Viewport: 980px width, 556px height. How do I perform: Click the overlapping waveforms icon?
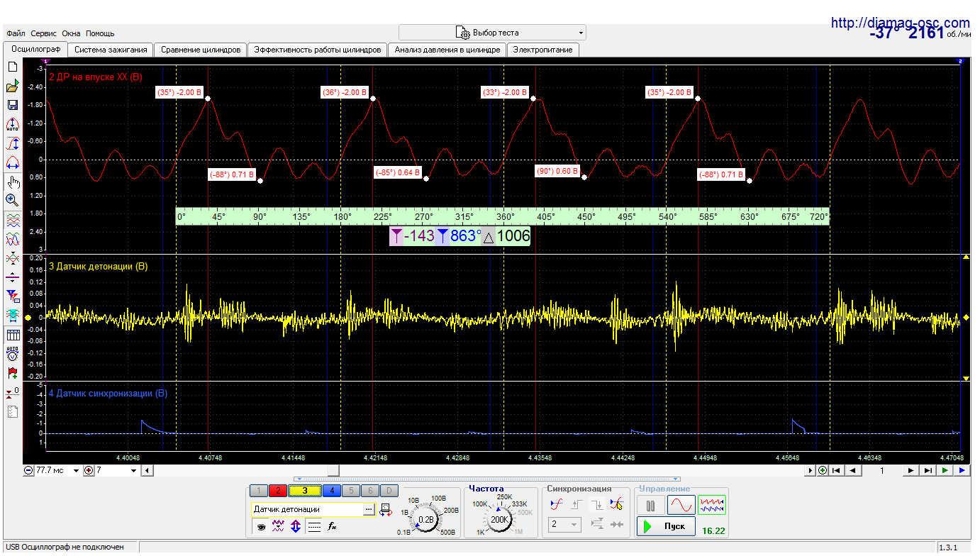pyautogui.click(x=12, y=238)
